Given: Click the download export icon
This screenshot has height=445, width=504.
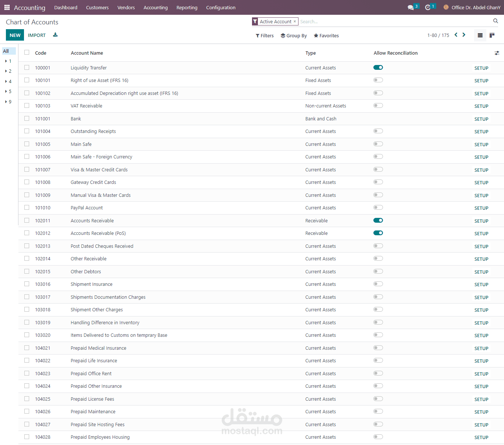Looking at the screenshot, I should pos(55,35).
